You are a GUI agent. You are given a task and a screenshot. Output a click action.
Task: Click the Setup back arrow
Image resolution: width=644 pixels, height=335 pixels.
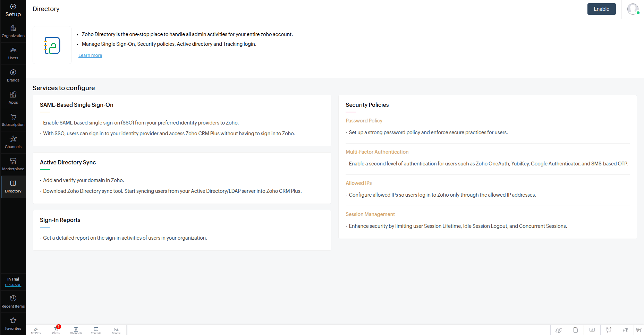[x=13, y=7]
